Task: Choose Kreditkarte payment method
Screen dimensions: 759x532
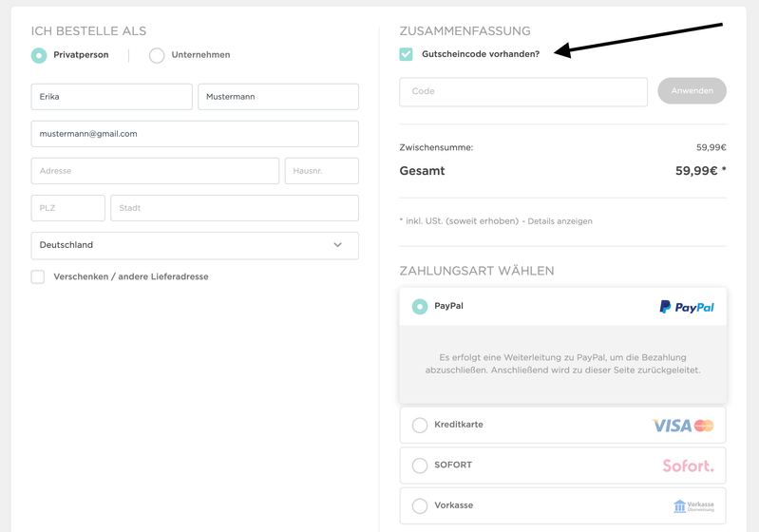Action: point(420,425)
